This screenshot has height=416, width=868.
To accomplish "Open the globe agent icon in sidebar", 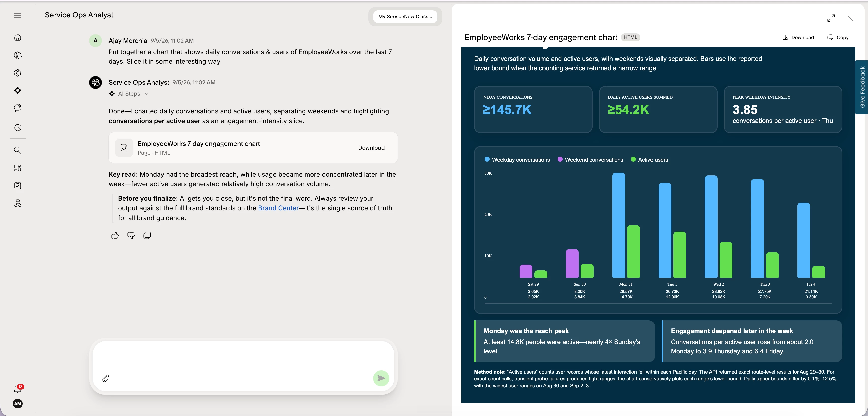I will (18, 55).
